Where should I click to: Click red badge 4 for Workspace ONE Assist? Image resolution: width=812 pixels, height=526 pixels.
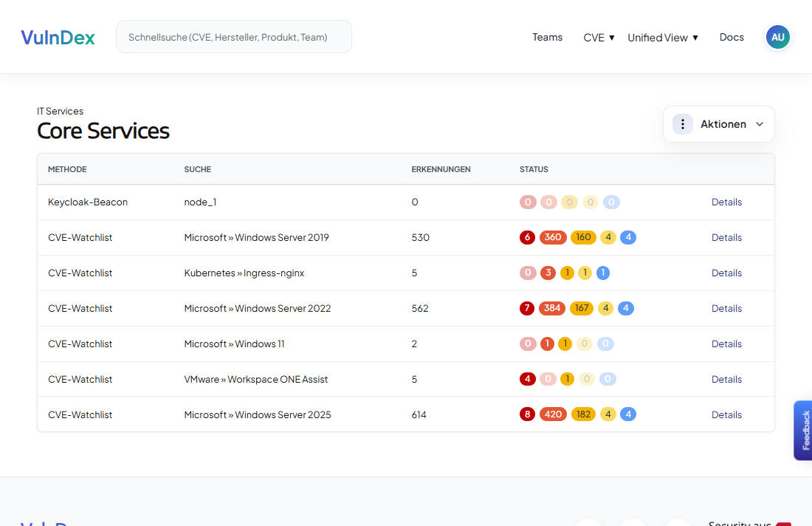[527, 380]
